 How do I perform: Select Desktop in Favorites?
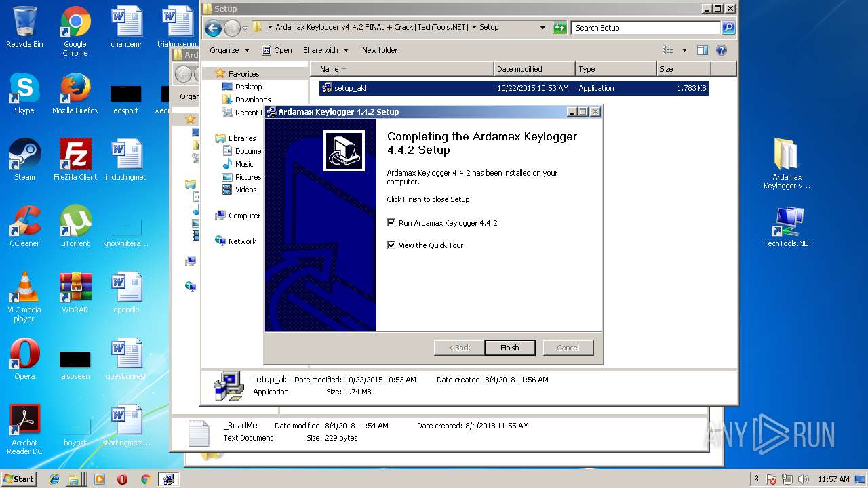242,87
